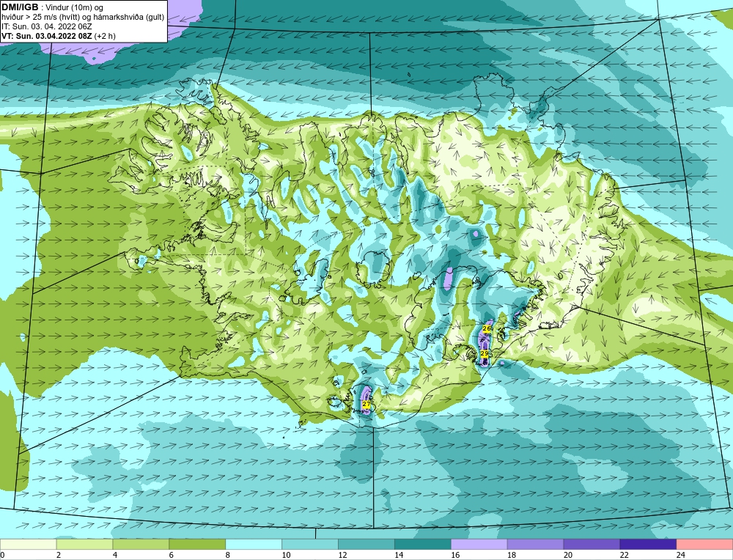Select the yellow gust label 27
Viewport: 733px width, 560px height.
[x=366, y=404]
